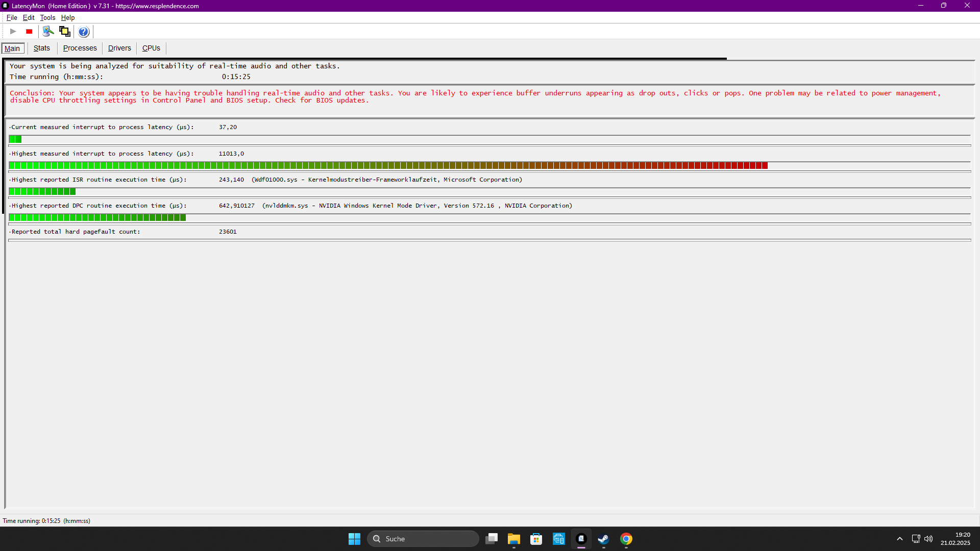Click the Suche taskbar search field
This screenshot has width=980, height=551.
423,539
